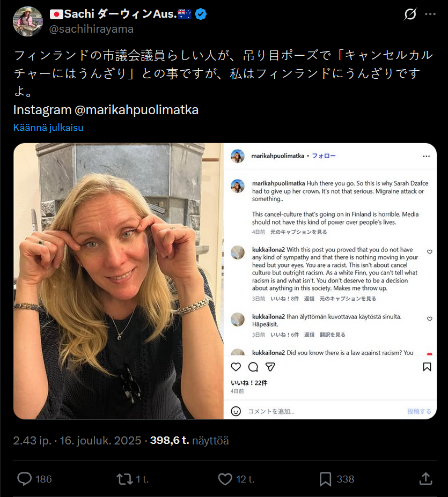
Task: Bookmark the post showing 338 saves
Action: click(325, 479)
